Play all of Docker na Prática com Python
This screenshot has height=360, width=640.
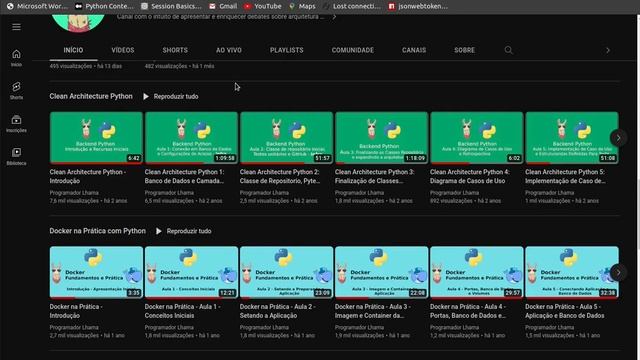184,231
